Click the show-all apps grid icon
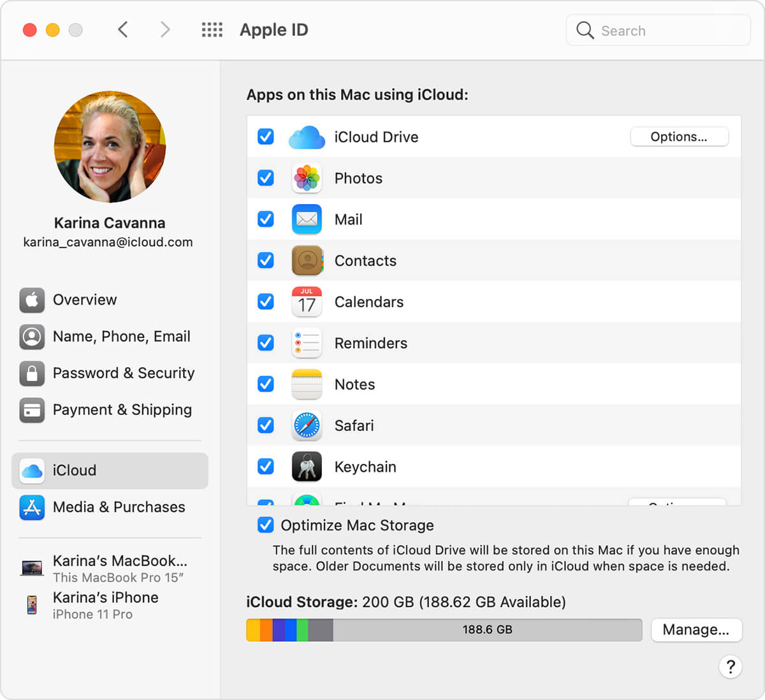 212,29
